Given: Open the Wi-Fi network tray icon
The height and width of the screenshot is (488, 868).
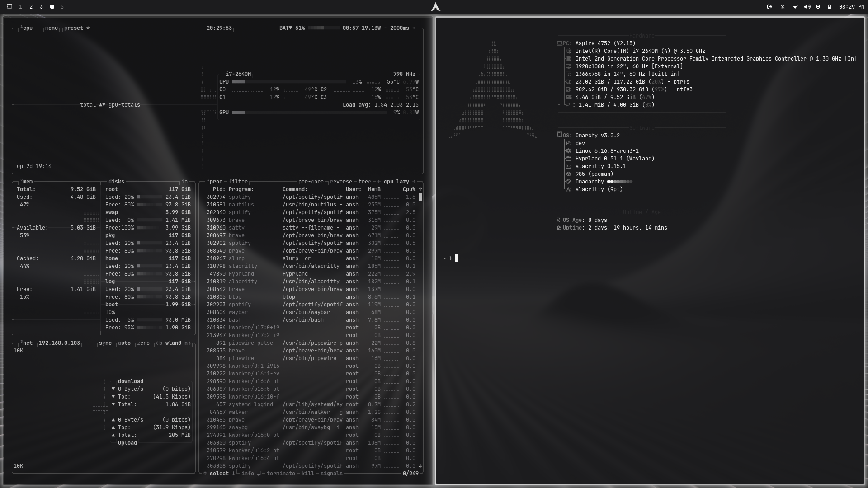Looking at the screenshot, I should coord(795,7).
